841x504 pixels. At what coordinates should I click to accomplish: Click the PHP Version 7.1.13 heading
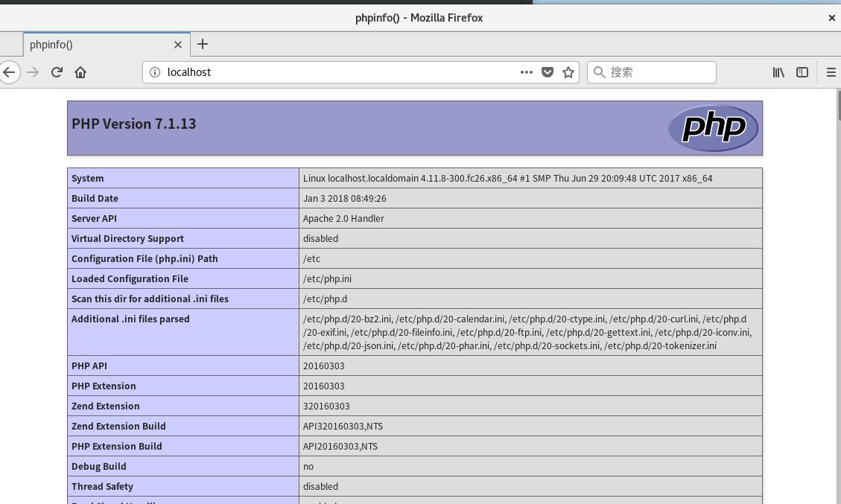(x=133, y=124)
